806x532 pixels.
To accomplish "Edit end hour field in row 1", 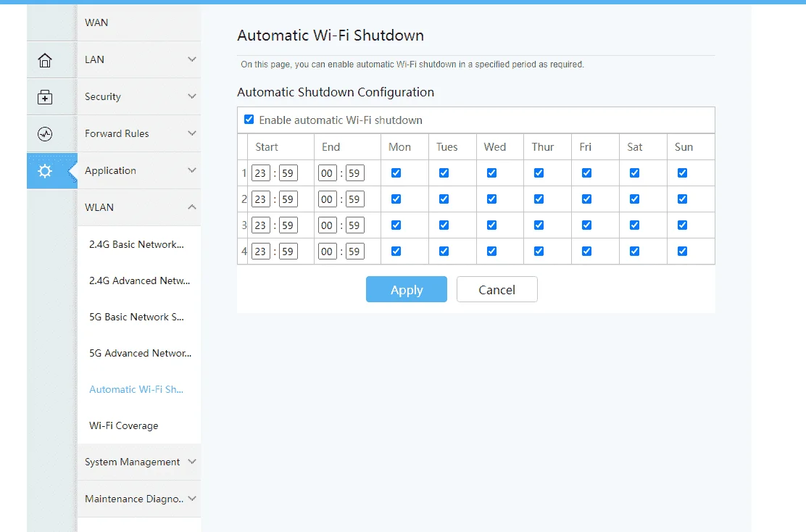I will 328,173.
